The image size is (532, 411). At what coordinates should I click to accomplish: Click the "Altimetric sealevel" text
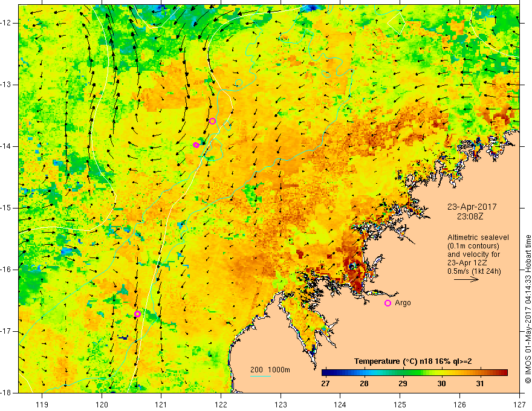[x=478, y=238]
